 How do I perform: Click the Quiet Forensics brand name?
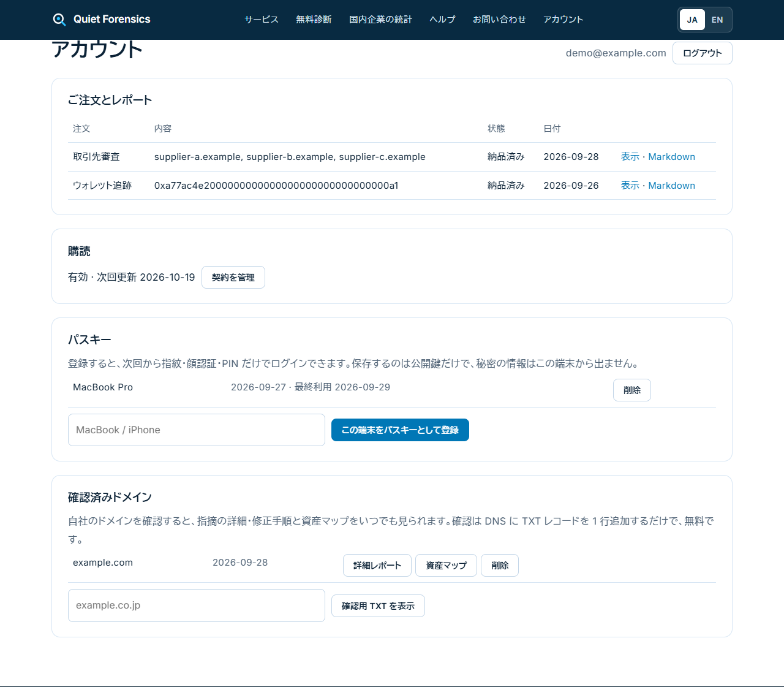tap(112, 20)
